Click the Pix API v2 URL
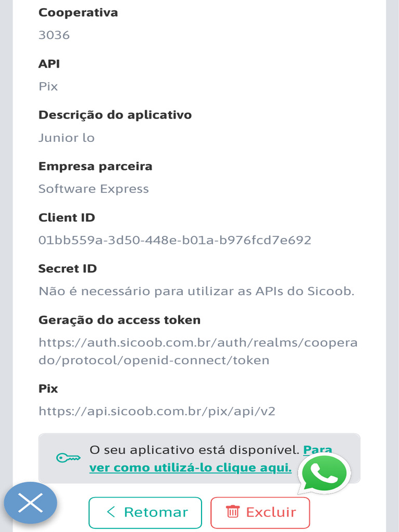Screen dimensions: 399x532 click(x=156, y=411)
